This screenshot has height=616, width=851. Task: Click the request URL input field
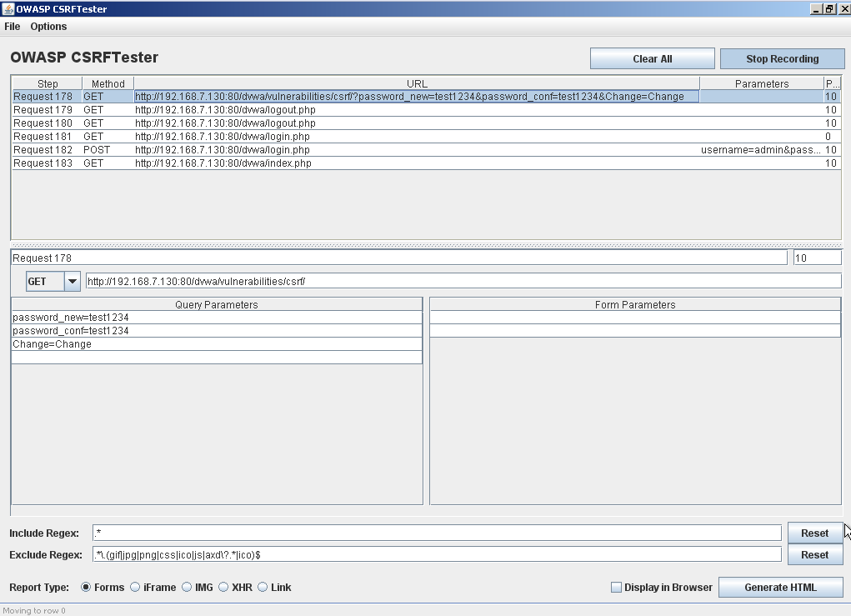463,281
